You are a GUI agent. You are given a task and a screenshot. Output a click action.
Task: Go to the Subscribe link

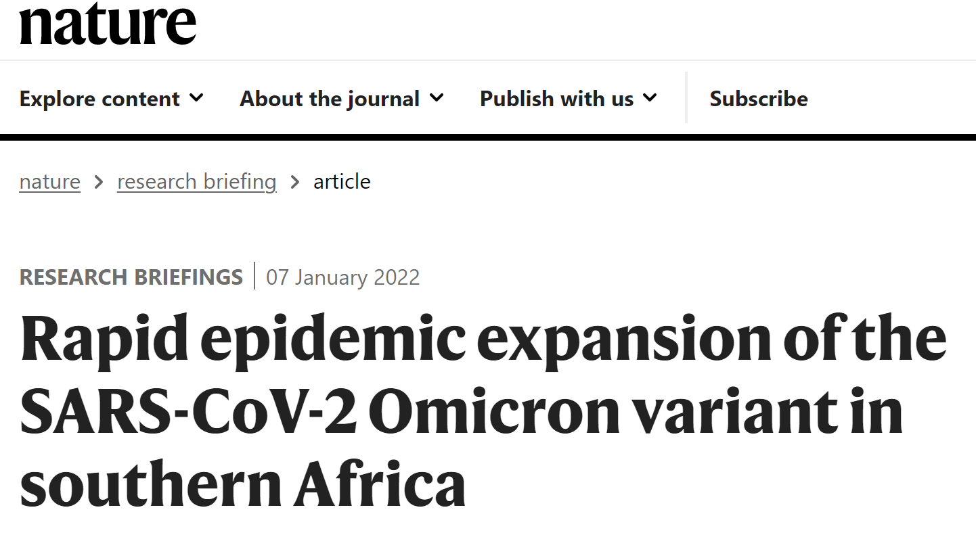click(x=759, y=99)
